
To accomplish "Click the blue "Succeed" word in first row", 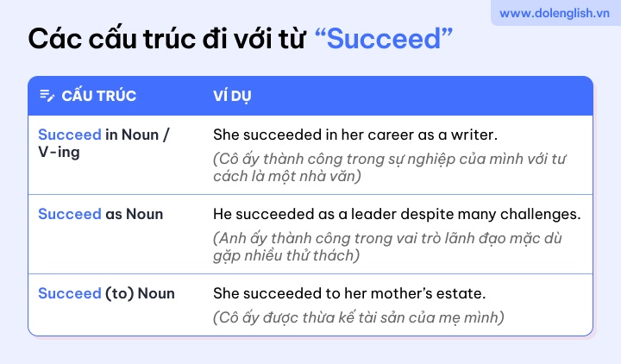I will 70,135.
